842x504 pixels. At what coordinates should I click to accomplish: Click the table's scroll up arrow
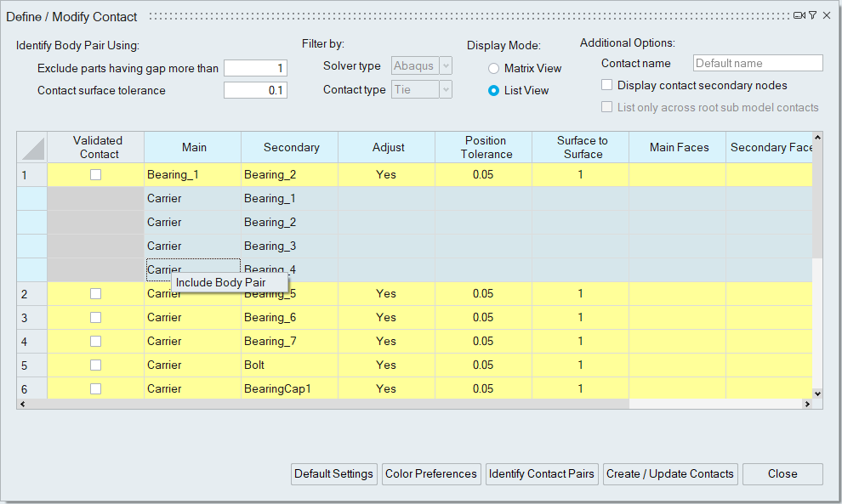[x=817, y=137]
